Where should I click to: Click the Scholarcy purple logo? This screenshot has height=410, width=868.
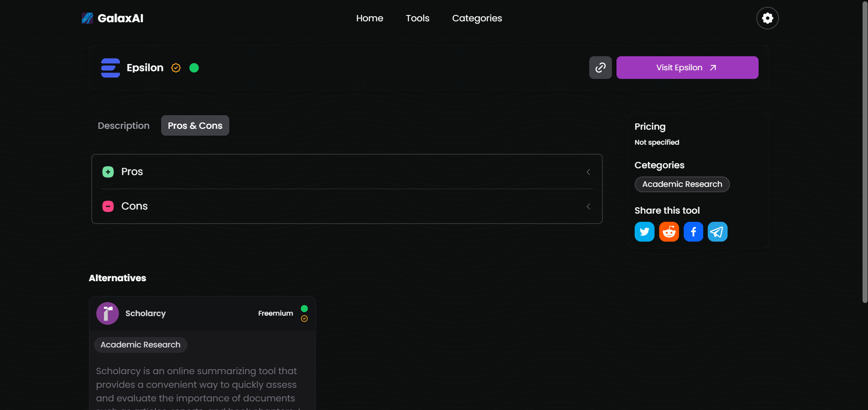[x=108, y=313]
